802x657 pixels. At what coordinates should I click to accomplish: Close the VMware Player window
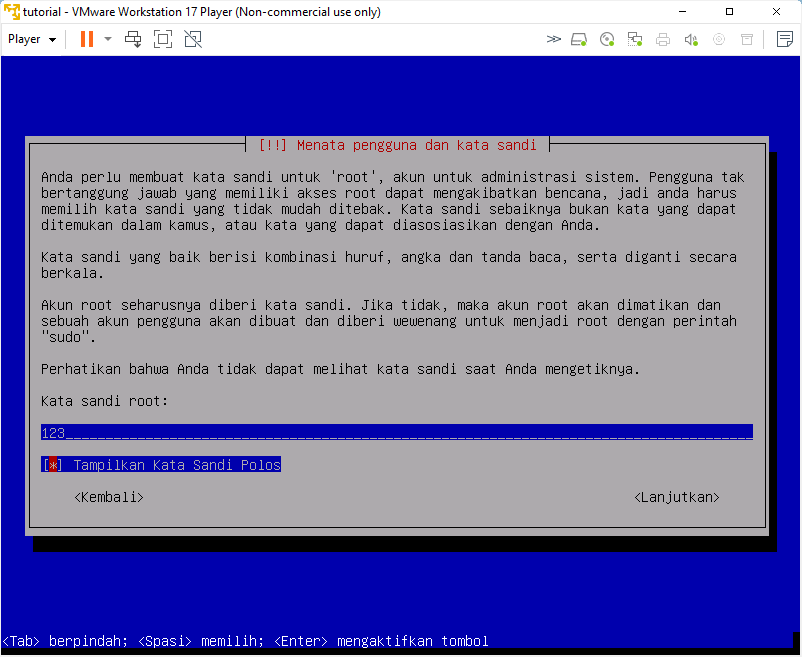(x=776, y=12)
